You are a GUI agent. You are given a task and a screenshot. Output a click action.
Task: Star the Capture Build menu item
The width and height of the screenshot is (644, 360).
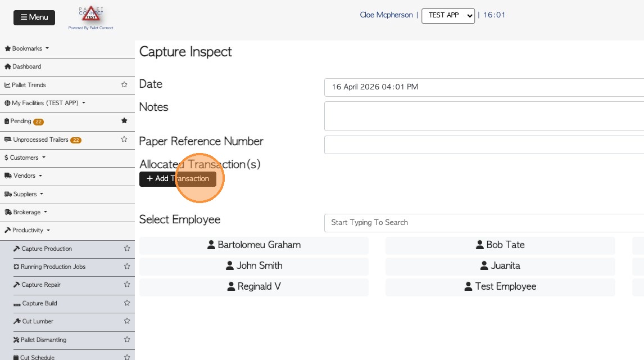tap(127, 303)
